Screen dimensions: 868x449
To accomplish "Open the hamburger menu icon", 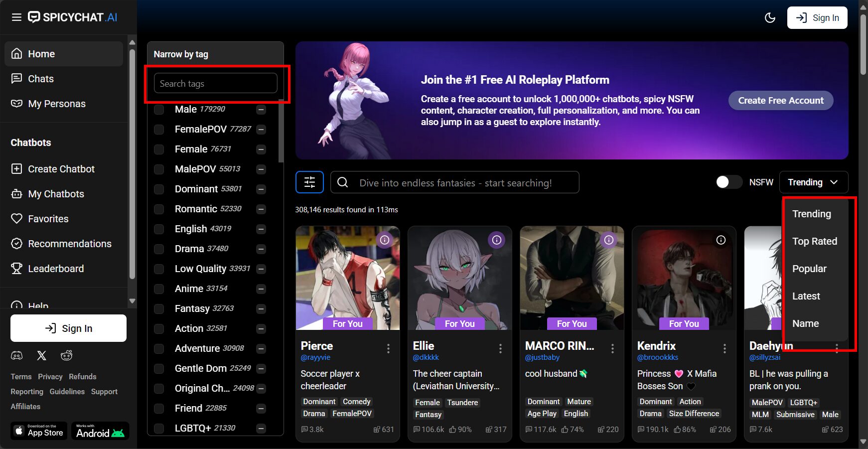I will click(16, 17).
